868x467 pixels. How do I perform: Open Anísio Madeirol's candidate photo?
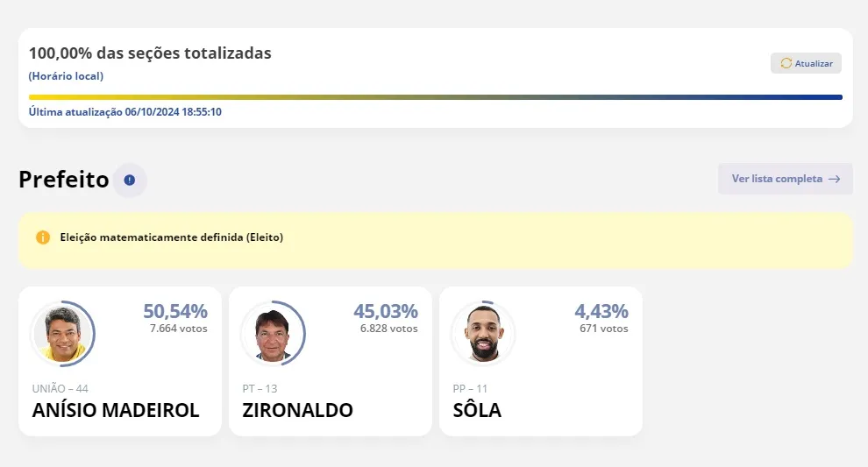62,334
